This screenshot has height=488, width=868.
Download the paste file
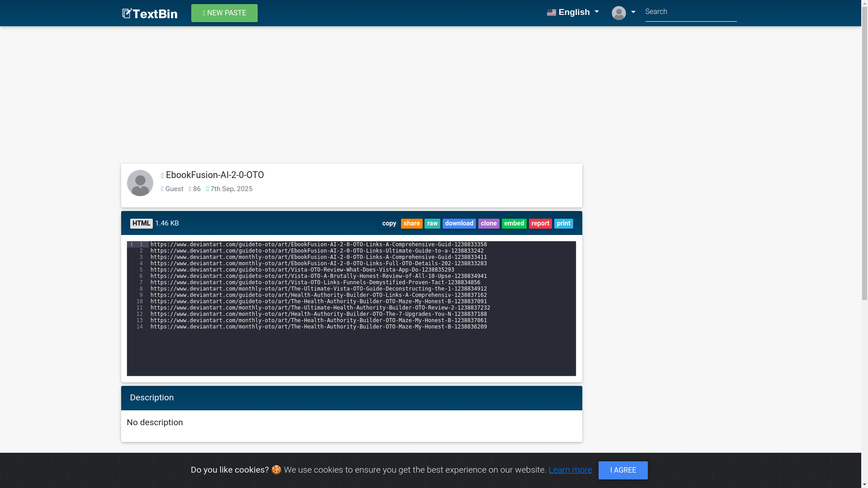pyautogui.click(x=459, y=224)
